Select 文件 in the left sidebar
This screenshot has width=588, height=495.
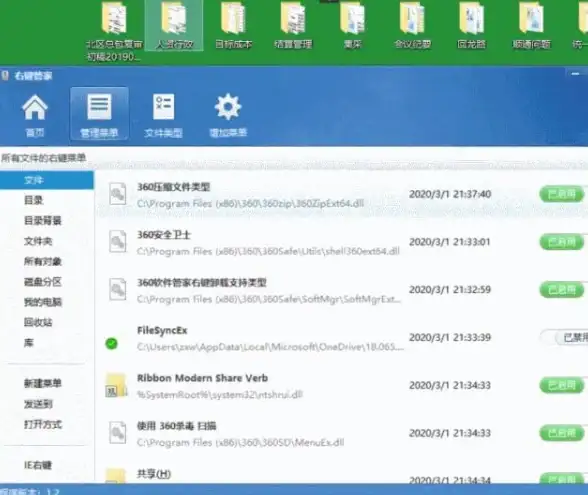(x=47, y=180)
